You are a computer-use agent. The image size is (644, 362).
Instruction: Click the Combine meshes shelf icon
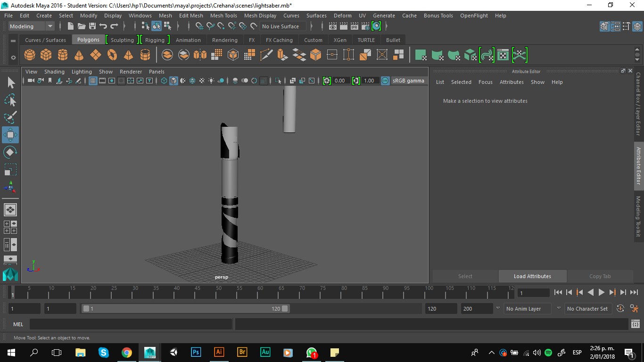[167, 55]
